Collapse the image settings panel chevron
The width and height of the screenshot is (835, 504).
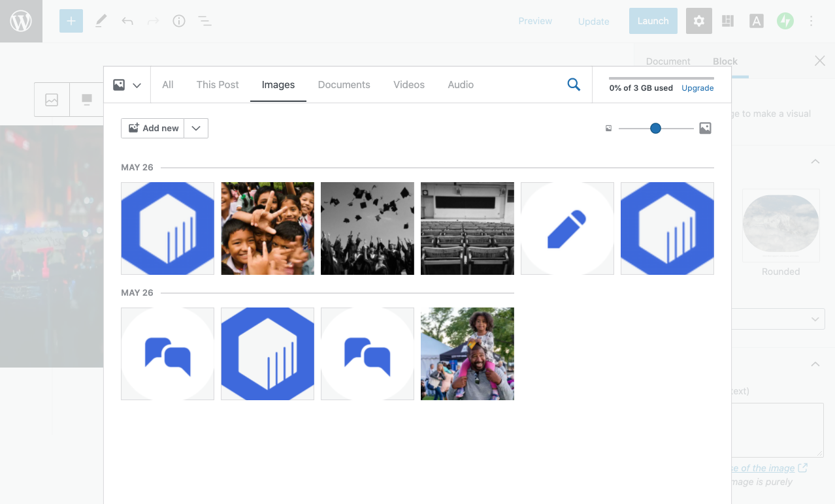[x=815, y=364]
